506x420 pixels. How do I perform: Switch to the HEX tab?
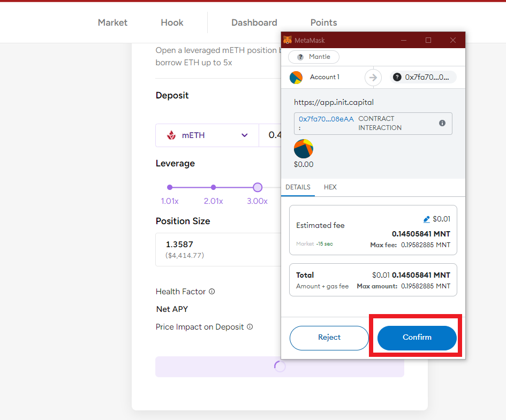[x=330, y=187]
